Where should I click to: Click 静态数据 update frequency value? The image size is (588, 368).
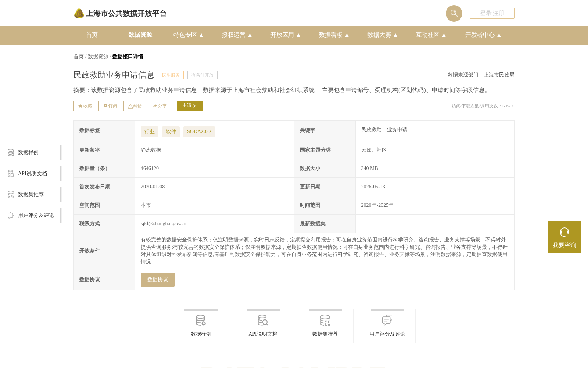(x=151, y=150)
